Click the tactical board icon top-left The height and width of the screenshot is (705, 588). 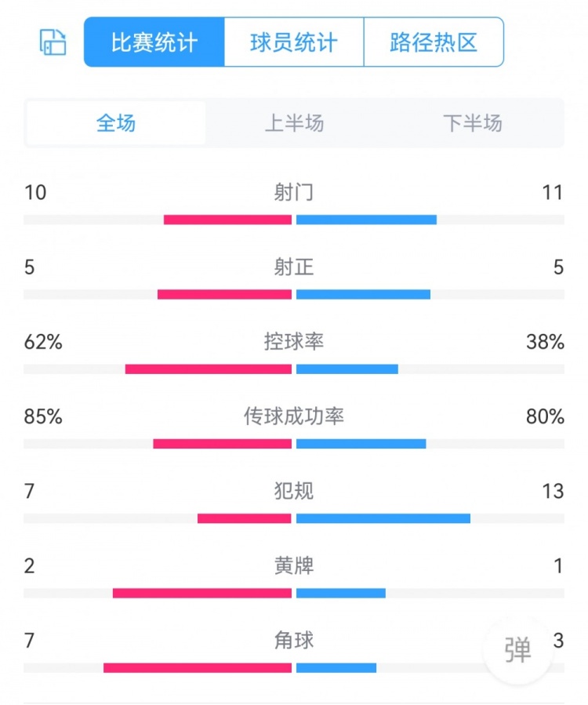(53, 42)
